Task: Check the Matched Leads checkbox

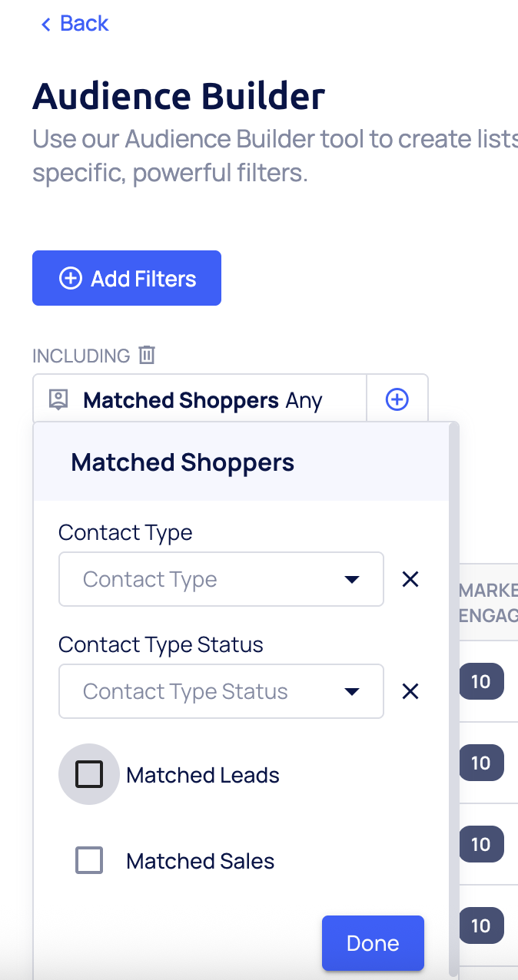Action: pos(89,774)
